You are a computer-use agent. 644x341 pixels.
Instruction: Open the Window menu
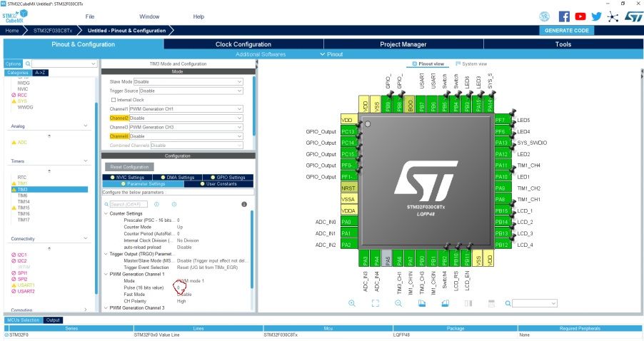[x=149, y=16]
